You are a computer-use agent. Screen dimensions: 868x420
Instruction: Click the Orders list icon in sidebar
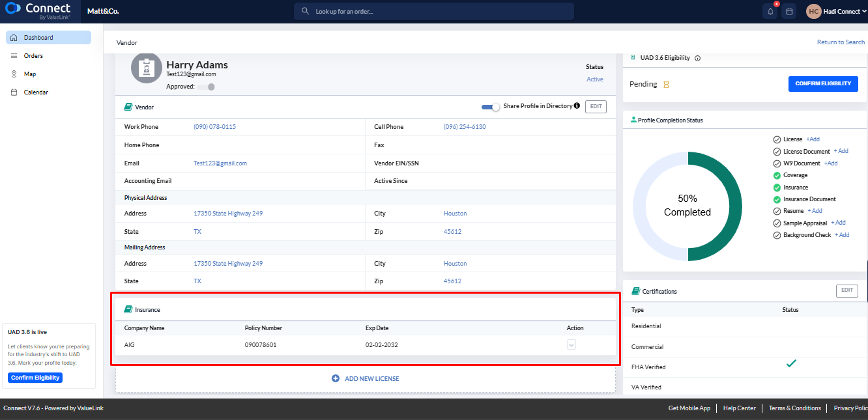14,56
